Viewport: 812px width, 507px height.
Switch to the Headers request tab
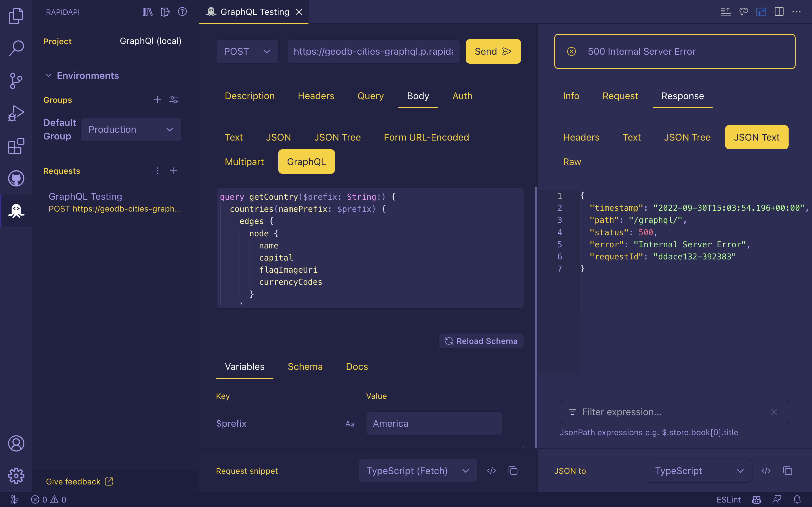click(316, 96)
